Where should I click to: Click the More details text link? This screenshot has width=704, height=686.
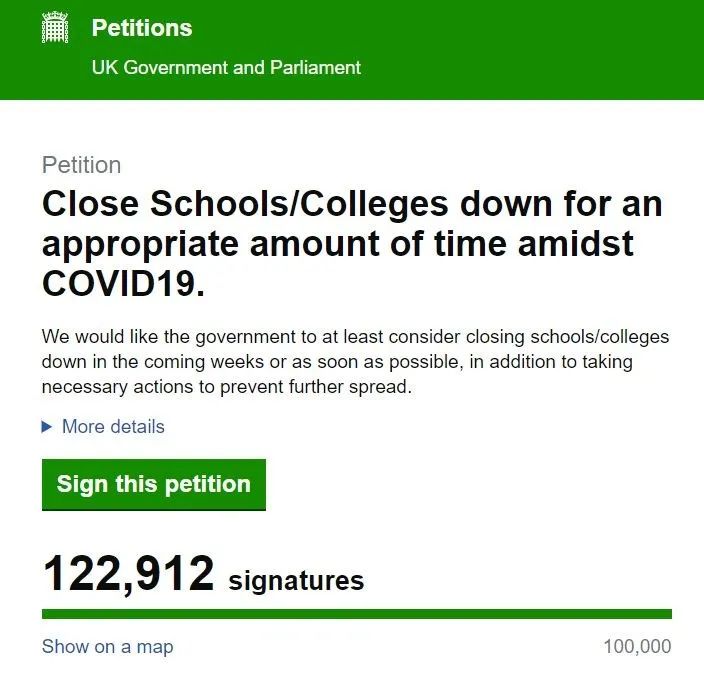113,427
